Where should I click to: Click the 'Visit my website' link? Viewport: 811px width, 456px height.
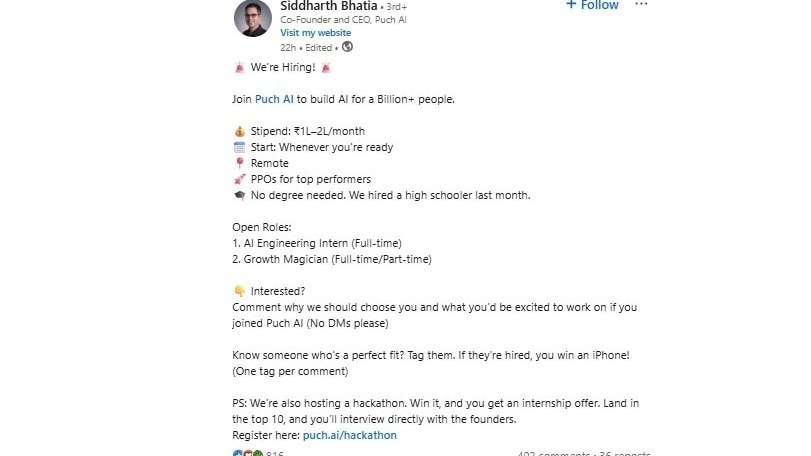coord(315,32)
